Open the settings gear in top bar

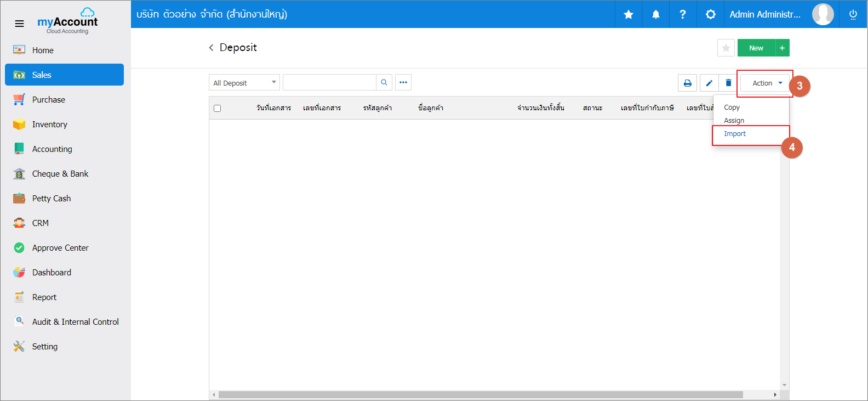coord(711,14)
